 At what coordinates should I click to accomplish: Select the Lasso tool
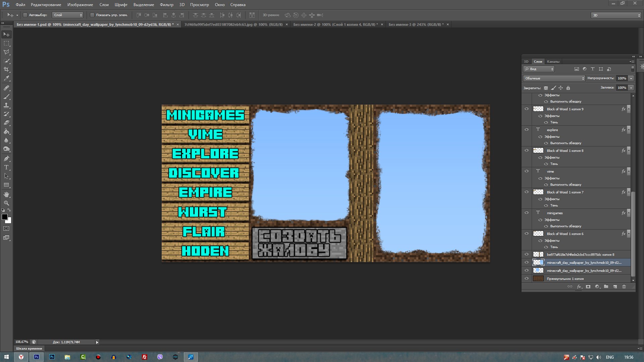(6, 52)
